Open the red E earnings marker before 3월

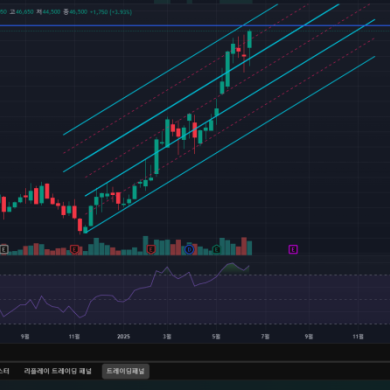point(151,249)
